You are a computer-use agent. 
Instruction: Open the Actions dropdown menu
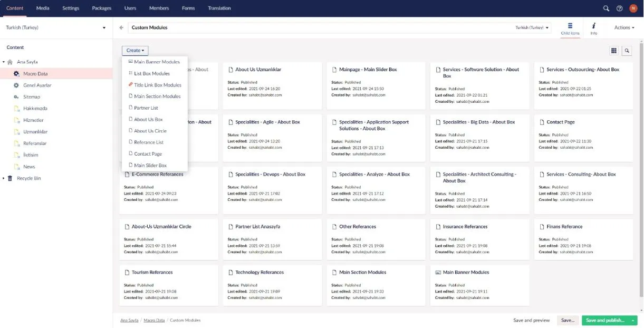[x=624, y=27]
